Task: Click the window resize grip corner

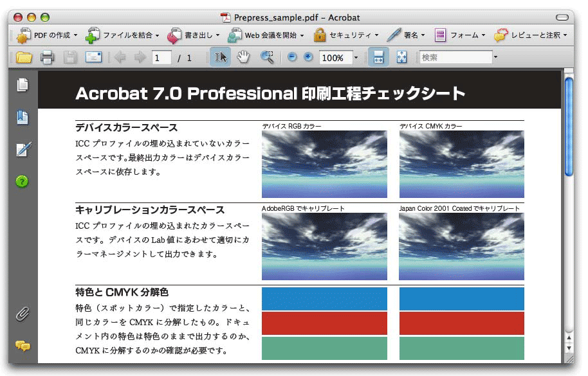Action: click(569, 359)
